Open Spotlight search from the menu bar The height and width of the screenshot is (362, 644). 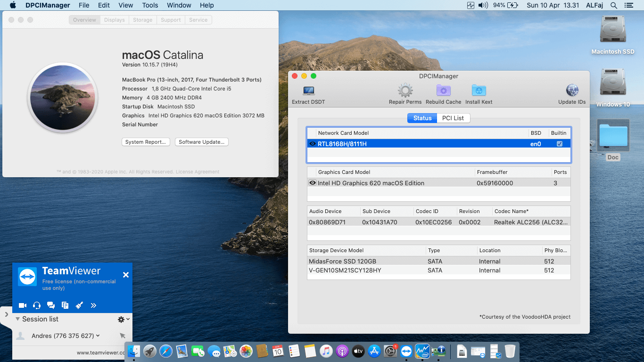tap(614, 5)
